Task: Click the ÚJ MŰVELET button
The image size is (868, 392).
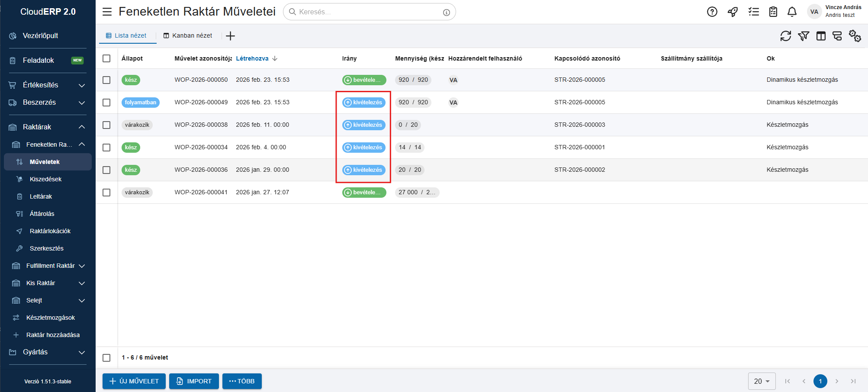Action: (x=134, y=381)
